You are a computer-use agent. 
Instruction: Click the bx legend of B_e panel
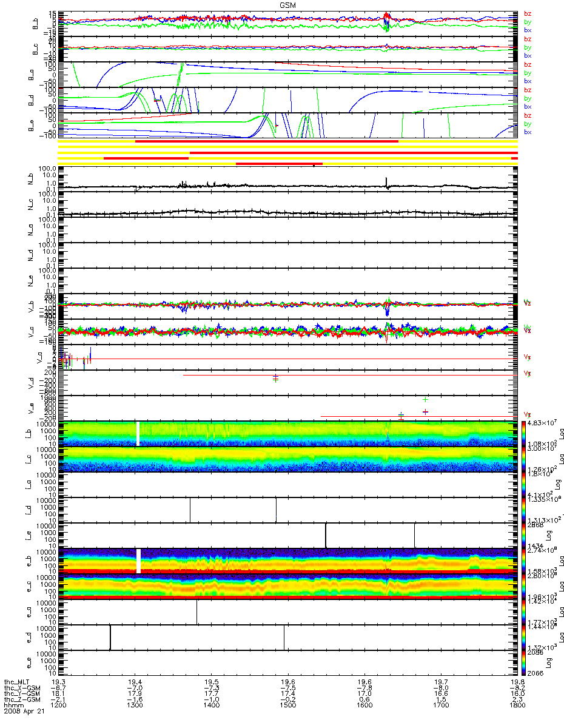528,132
